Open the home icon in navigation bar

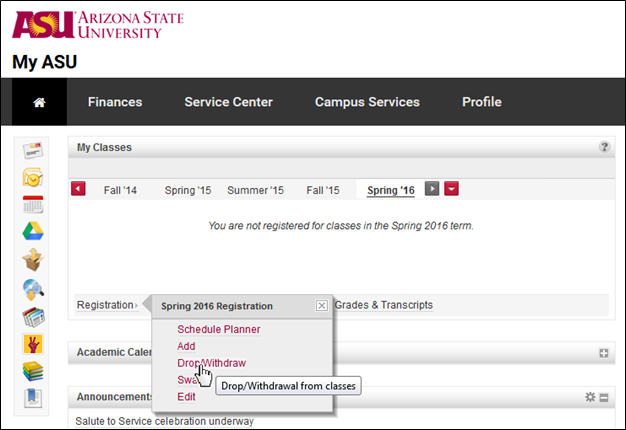click(x=39, y=102)
